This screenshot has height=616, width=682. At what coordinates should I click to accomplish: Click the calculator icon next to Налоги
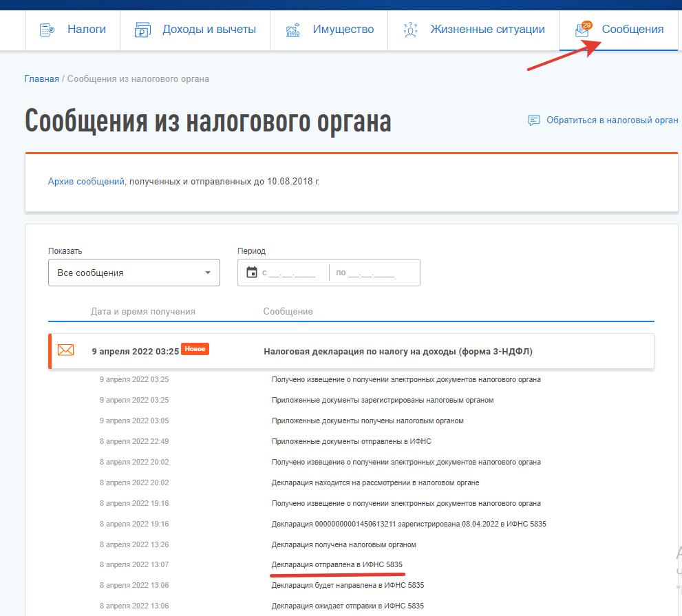click(x=47, y=30)
